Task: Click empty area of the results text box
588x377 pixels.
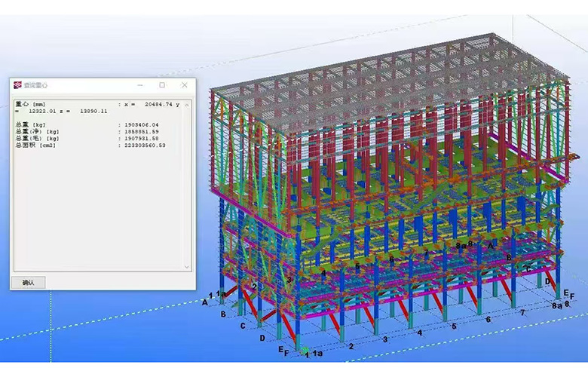Action: (98, 211)
